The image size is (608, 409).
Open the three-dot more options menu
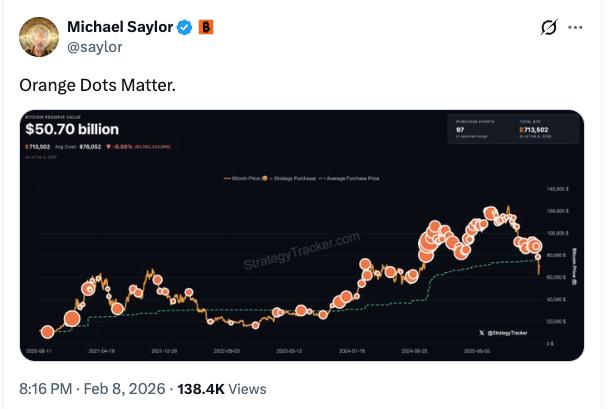pyautogui.click(x=575, y=28)
